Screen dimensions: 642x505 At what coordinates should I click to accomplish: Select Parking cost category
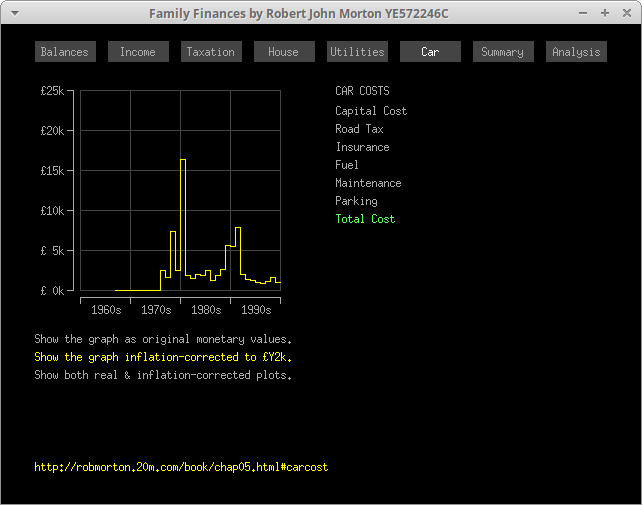point(356,201)
